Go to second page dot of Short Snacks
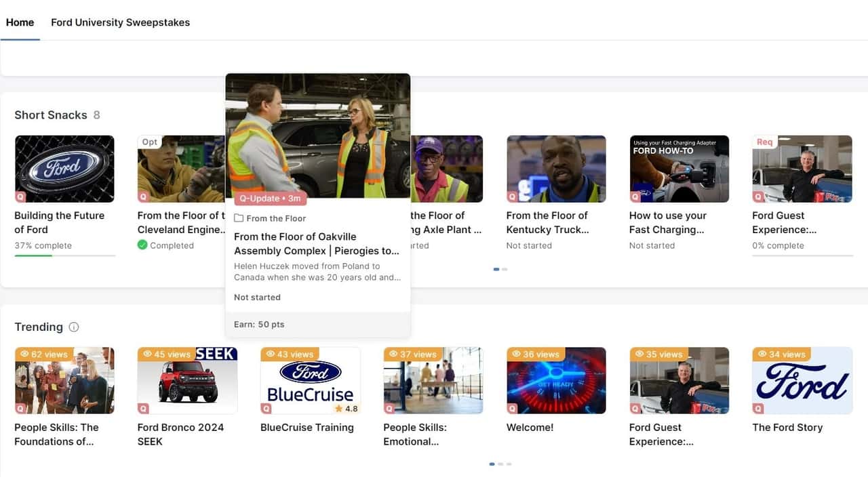The image size is (868, 488). pos(505,269)
